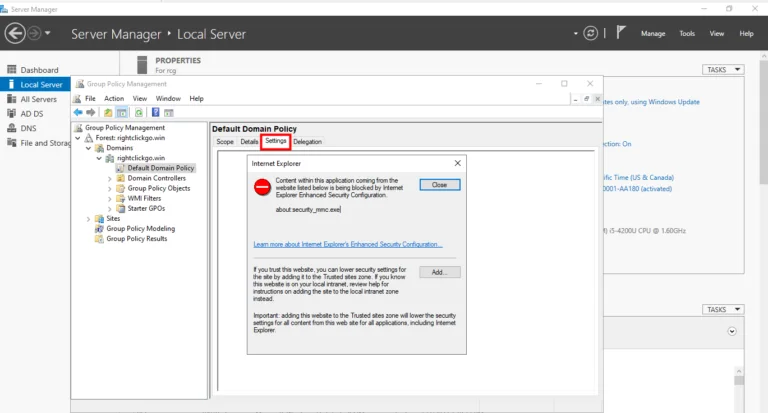Expand the circled chevron below lower TASKS
This screenshot has width=768, height=413.
732,332
